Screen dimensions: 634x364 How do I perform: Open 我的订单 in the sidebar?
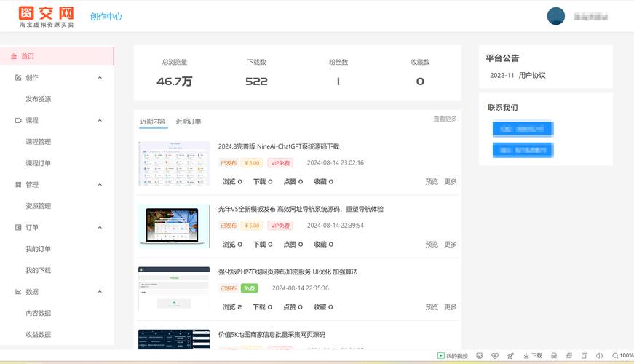(x=39, y=249)
